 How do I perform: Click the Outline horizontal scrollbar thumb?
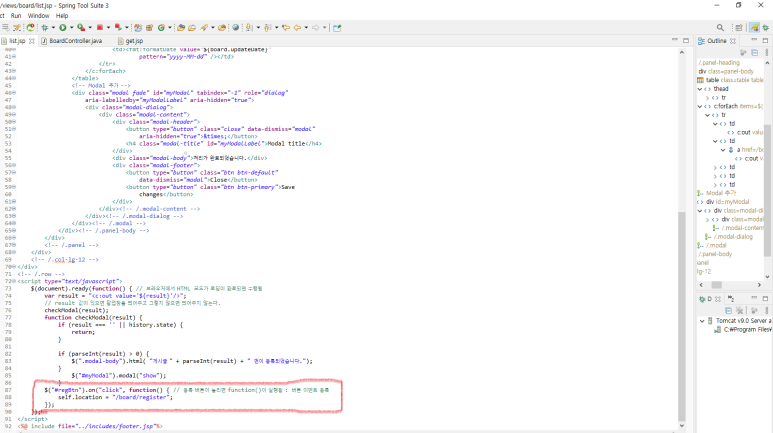pos(716,285)
